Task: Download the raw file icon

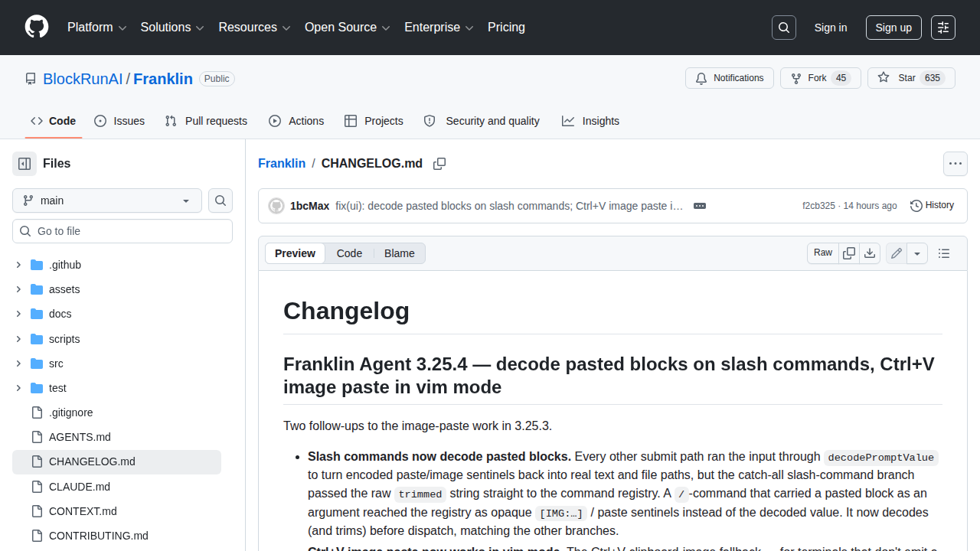Action: (870, 253)
